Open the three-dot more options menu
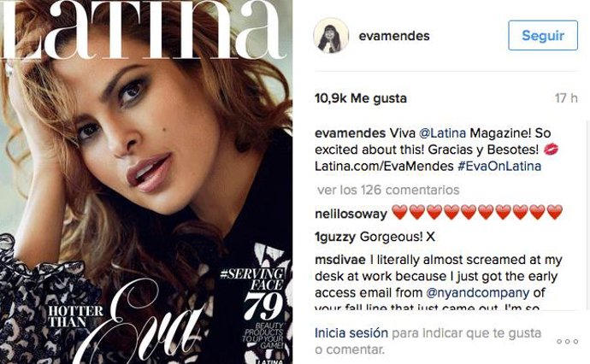The image size is (590, 364). (568, 342)
